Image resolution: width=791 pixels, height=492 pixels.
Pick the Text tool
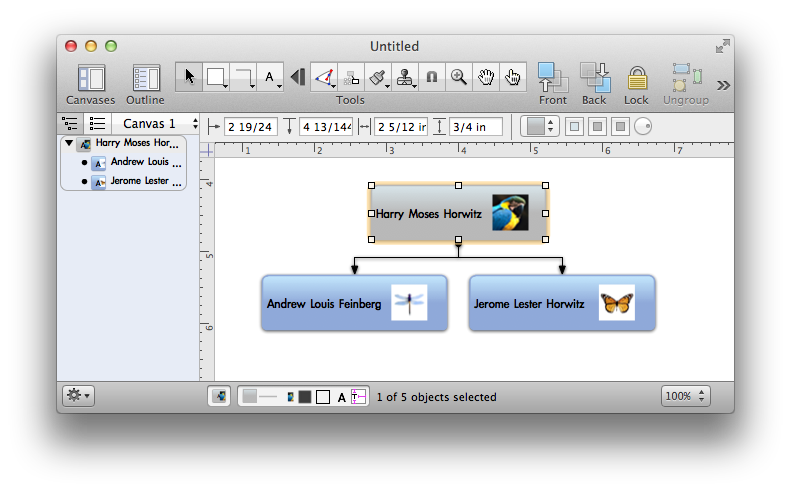(x=270, y=77)
